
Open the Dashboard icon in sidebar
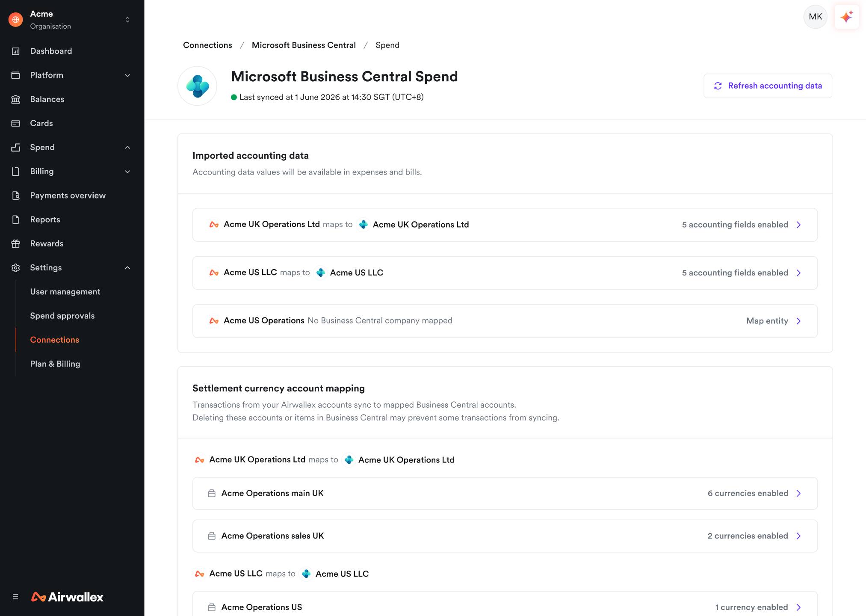tap(16, 51)
